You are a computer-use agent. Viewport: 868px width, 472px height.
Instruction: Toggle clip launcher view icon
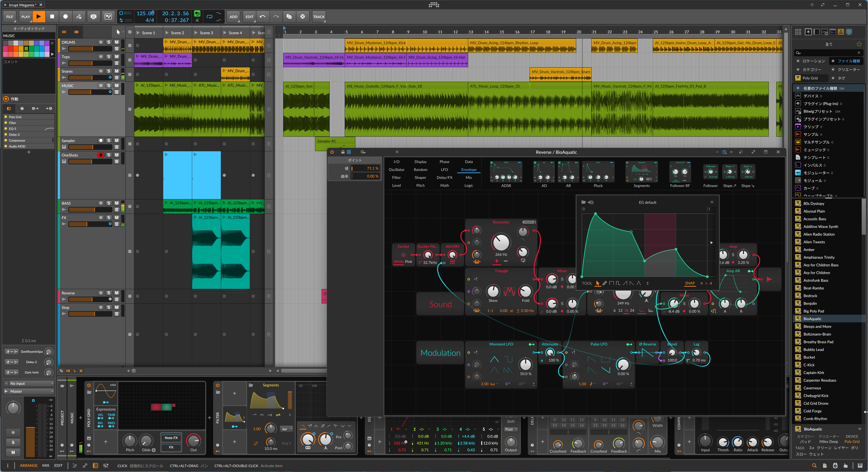point(64,32)
